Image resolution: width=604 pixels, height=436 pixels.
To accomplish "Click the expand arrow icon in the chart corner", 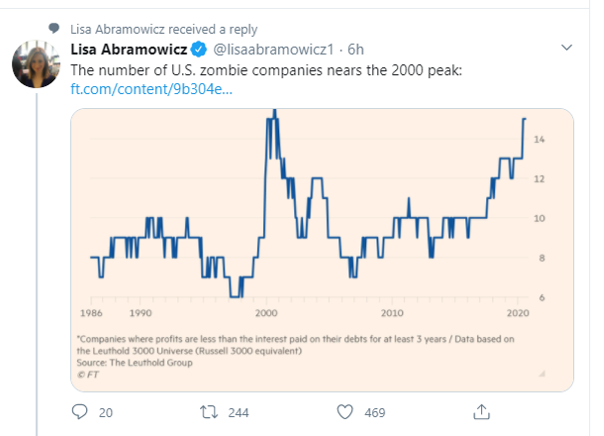I will coord(542,374).
